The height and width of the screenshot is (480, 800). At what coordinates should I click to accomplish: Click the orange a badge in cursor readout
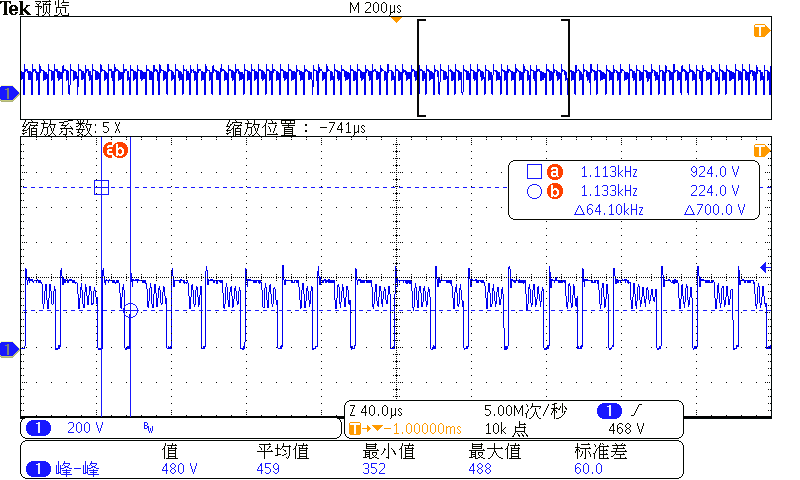click(555, 172)
